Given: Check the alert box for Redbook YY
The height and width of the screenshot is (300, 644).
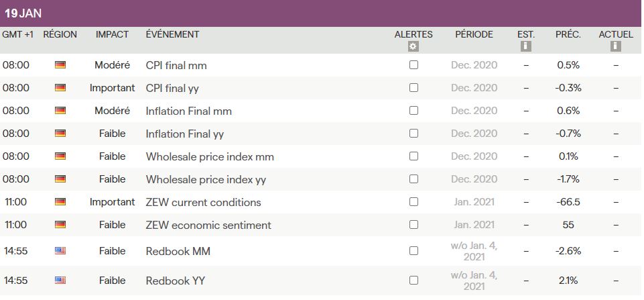Looking at the screenshot, I should click(413, 280).
